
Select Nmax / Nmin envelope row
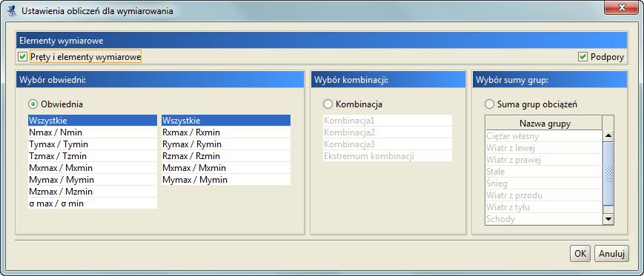pyautogui.click(x=93, y=132)
